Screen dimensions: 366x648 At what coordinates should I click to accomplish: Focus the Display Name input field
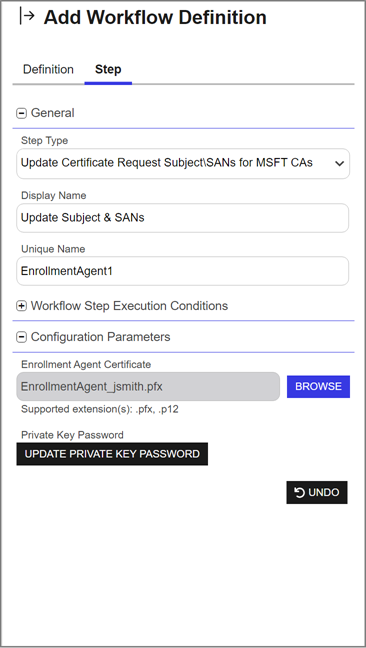[x=183, y=218]
